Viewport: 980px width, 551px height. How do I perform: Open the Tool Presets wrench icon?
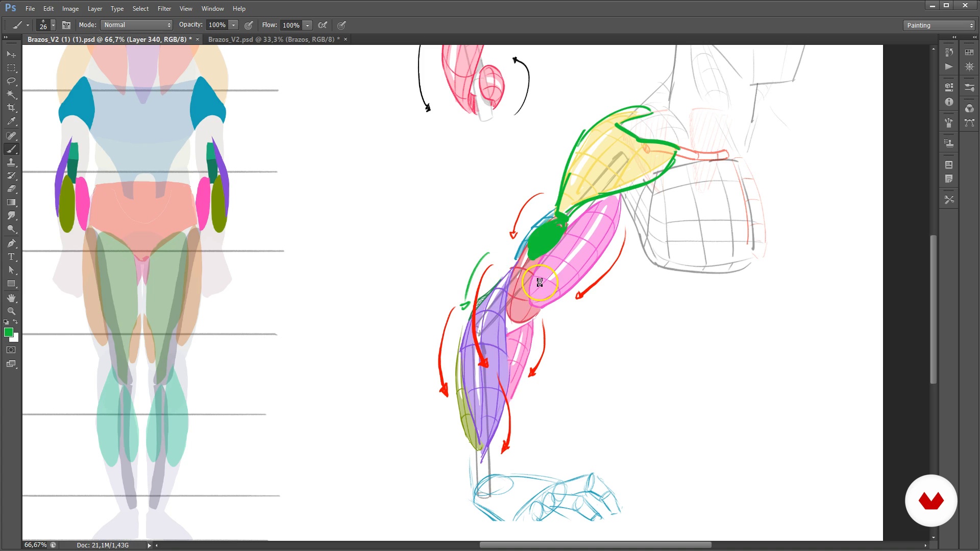(x=949, y=200)
